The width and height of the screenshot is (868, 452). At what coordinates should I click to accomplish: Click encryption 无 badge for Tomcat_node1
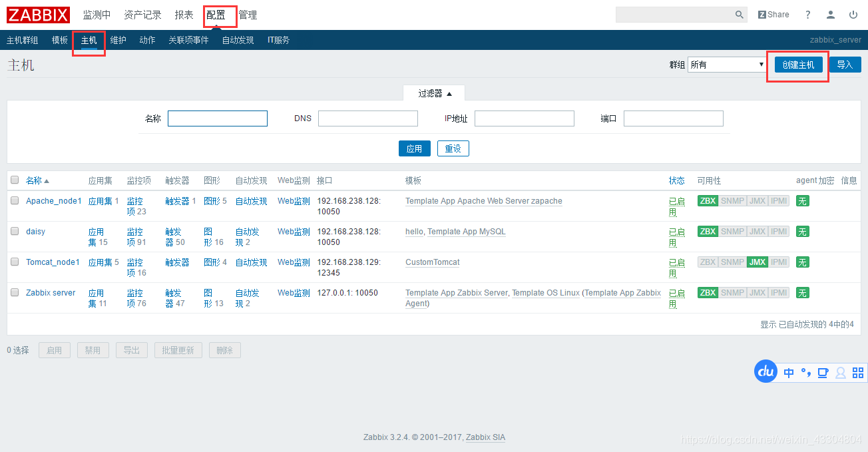coord(803,262)
